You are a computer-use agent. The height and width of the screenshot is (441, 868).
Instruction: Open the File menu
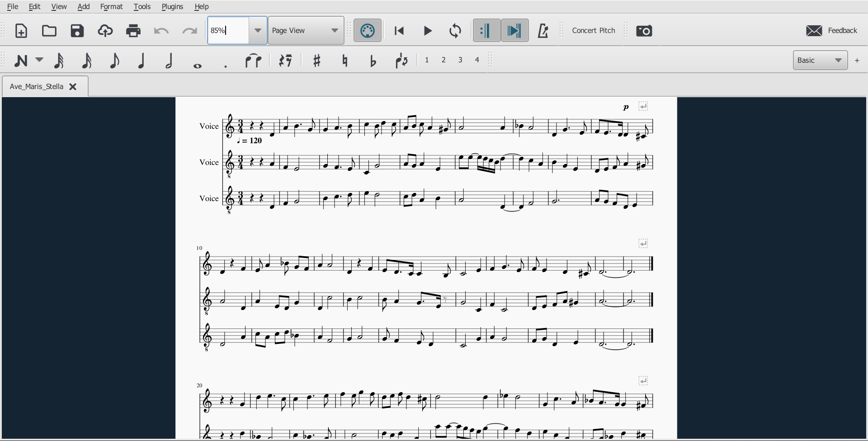13,6
